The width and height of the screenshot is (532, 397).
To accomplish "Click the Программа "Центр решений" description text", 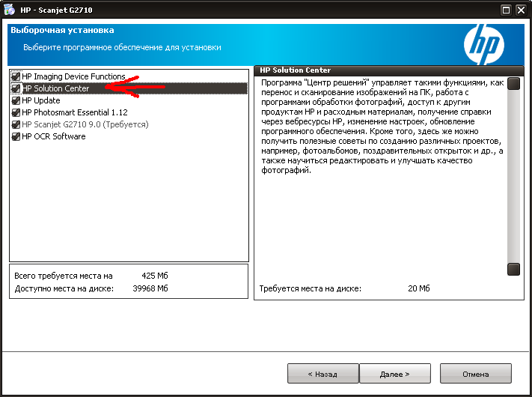I will [x=382, y=127].
